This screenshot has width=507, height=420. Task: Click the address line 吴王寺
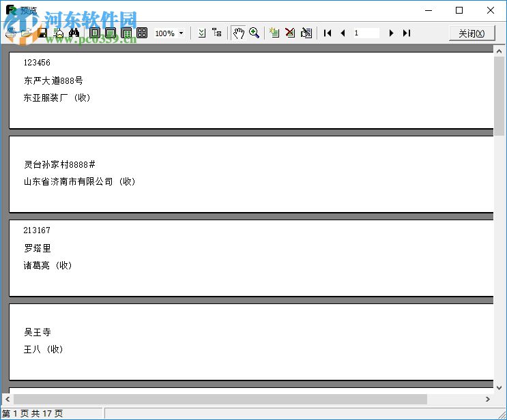click(38, 332)
